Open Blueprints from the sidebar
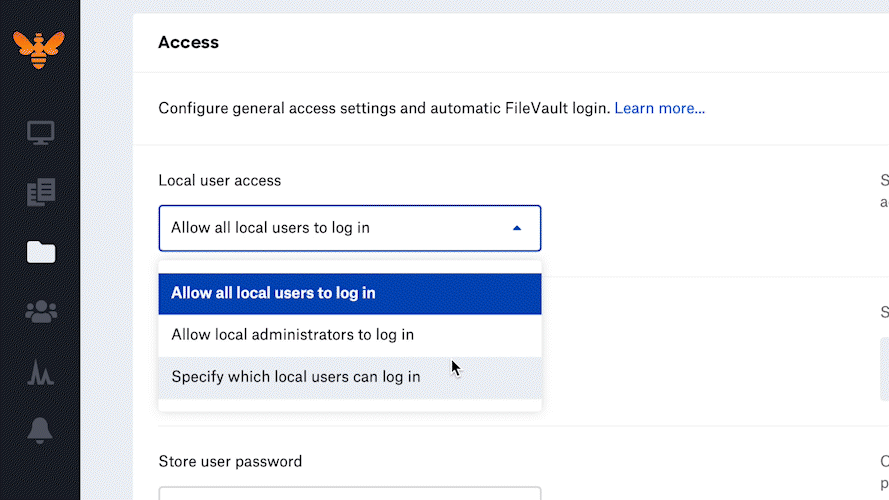Screen dimensions: 889x500 (41, 192)
